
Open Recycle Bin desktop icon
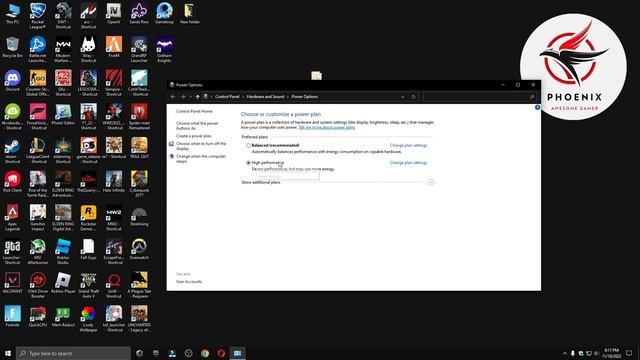[12, 47]
